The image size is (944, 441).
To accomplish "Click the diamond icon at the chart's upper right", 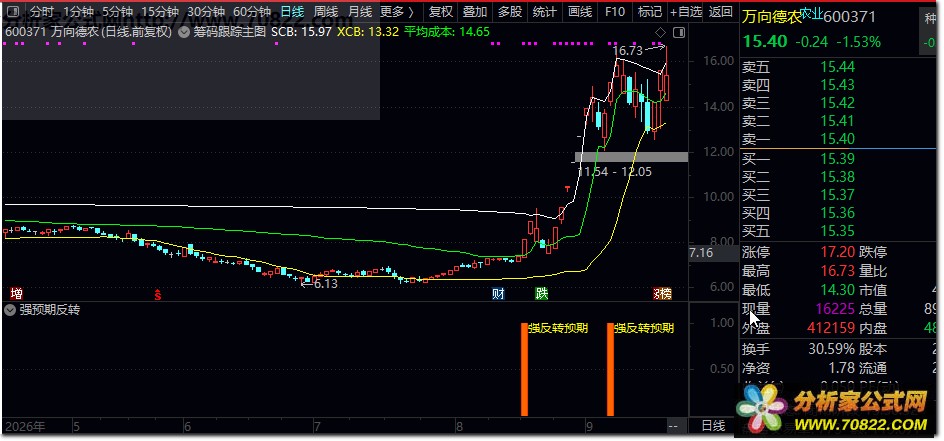I will (660, 32).
